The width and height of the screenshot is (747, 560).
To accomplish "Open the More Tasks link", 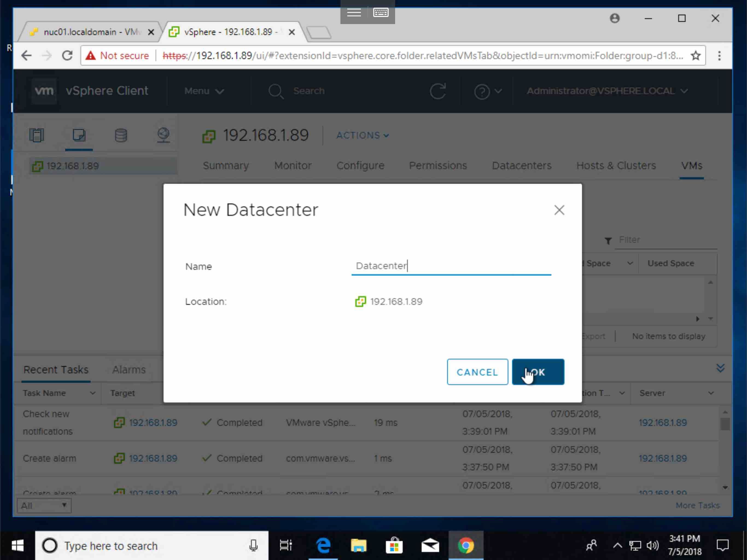I will coord(697,506).
